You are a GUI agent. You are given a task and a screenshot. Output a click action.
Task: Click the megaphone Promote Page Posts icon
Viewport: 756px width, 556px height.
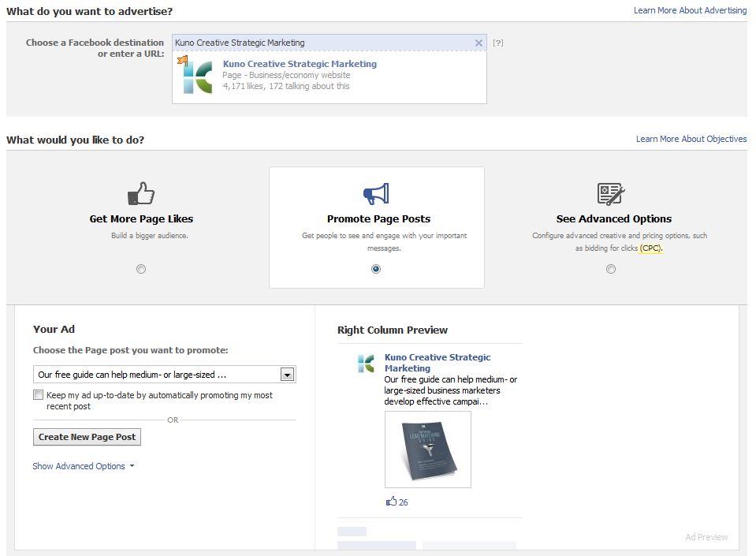376,193
